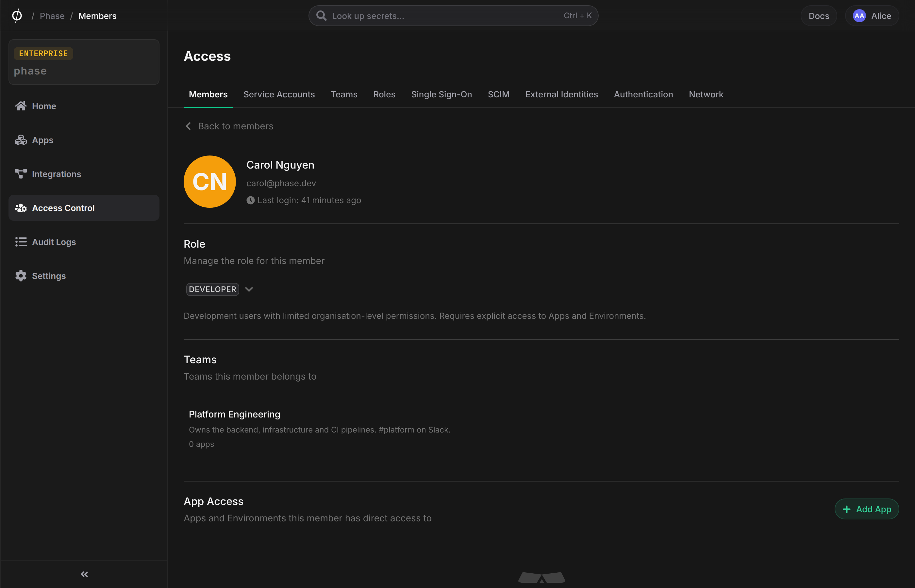Click the Ctrl + K shortcut hint
Image resolution: width=915 pixels, height=588 pixels.
[x=577, y=15]
